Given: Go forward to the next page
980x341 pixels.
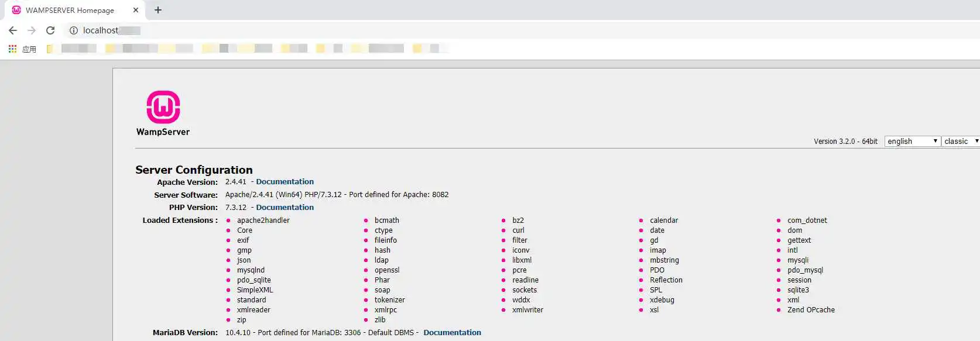Looking at the screenshot, I should click(x=32, y=30).
